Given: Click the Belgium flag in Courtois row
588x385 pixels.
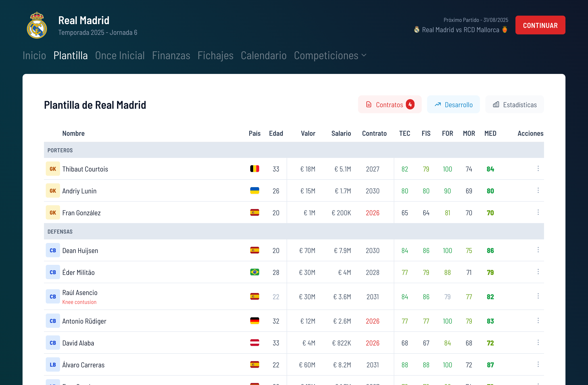Looking at the screenshot, I should click(254, 169).
